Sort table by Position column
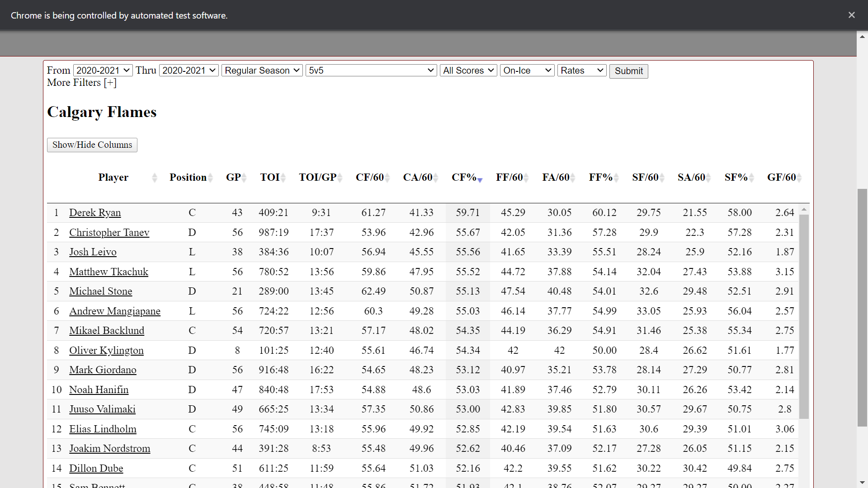Image resolution: width=868 pixels, height=488 pixels. click(x=188, y=178)
